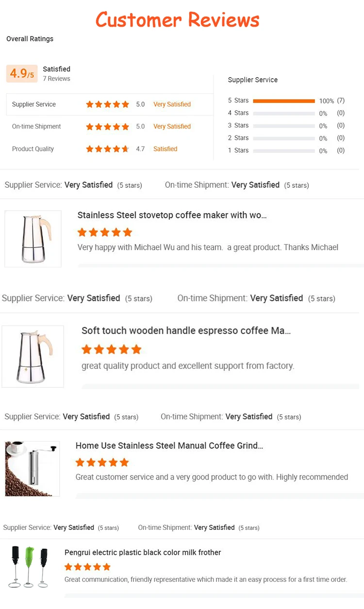Click stars under the Pengrui milk frother review
The width and height of the screenshot is (364, 609).
click(x=87, y=567)
